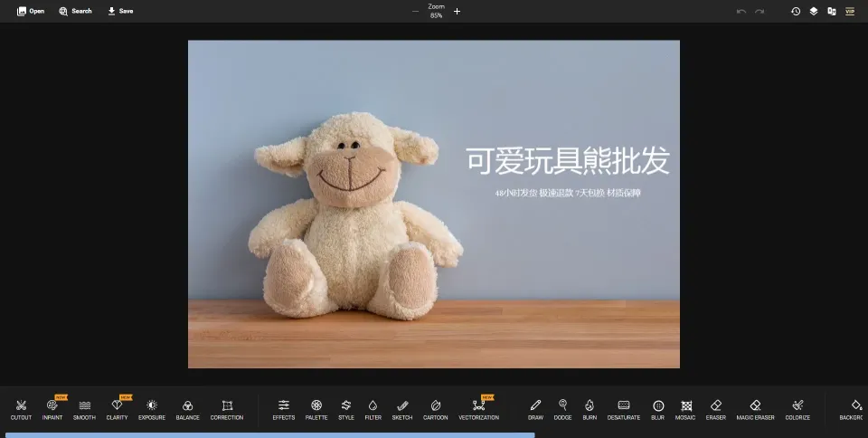The image size is (868, 438).
Task: Decrease zoom with the minus button
Action: click(415, 12)
